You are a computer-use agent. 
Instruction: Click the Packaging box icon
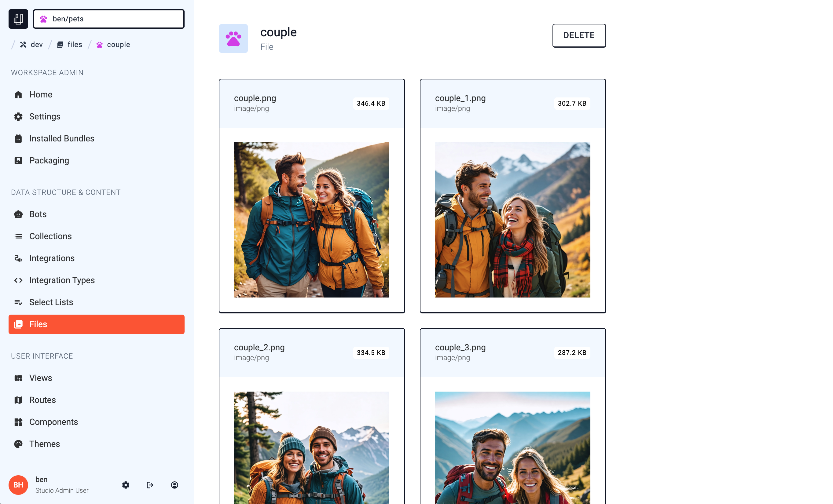[18, 161]
